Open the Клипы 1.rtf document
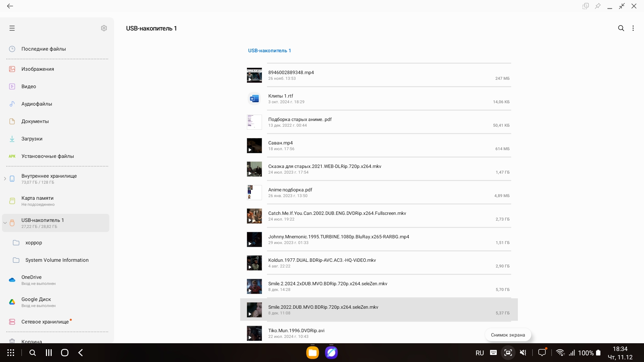Viewport: 644px width, 362px height. [x=281, y=96]
